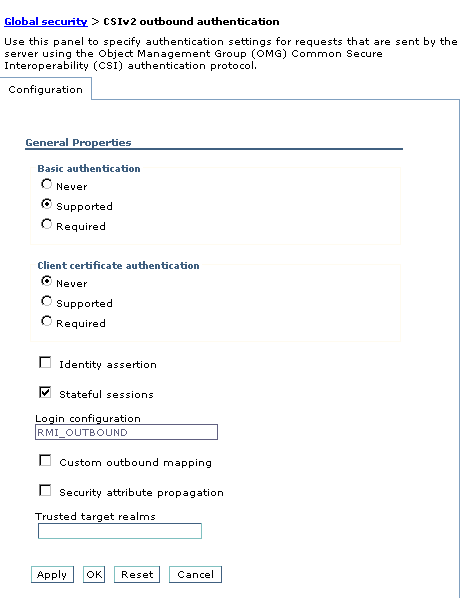The image size is (467, 598).
Task: Switch to the Configuration tab
Action: pyautogui.click(x=45, y=89)
